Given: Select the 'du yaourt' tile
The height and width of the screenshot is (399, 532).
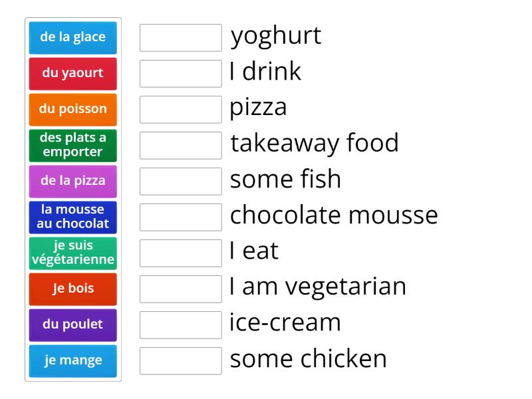Looking at the screenshot, I should coord(72,73).
